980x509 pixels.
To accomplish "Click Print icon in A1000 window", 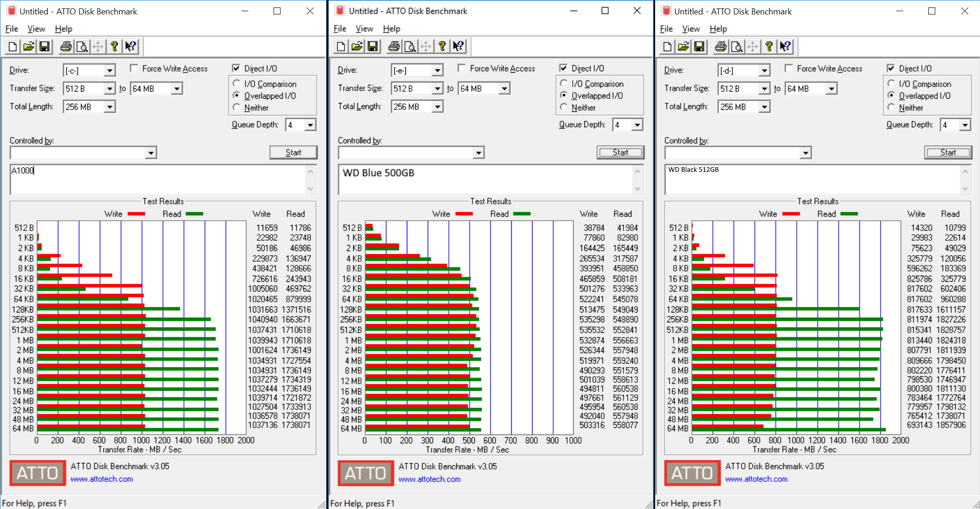I will tap(66, 47).
